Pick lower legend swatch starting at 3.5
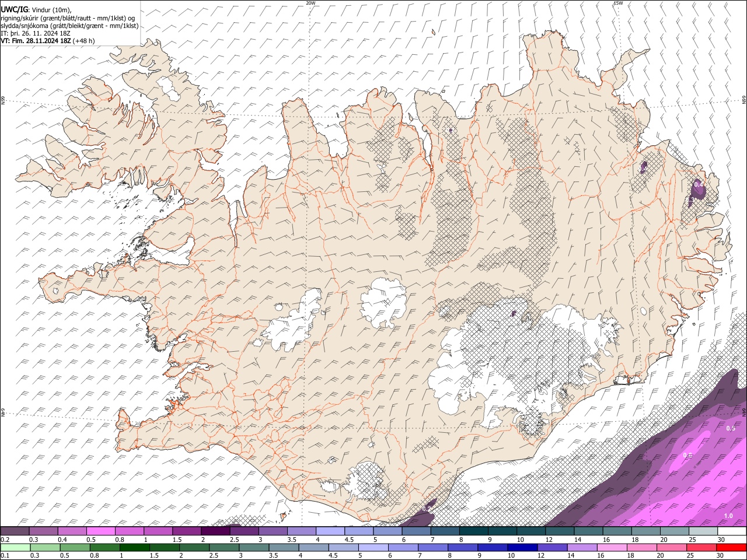747x560 pixels. pos(283,547)
